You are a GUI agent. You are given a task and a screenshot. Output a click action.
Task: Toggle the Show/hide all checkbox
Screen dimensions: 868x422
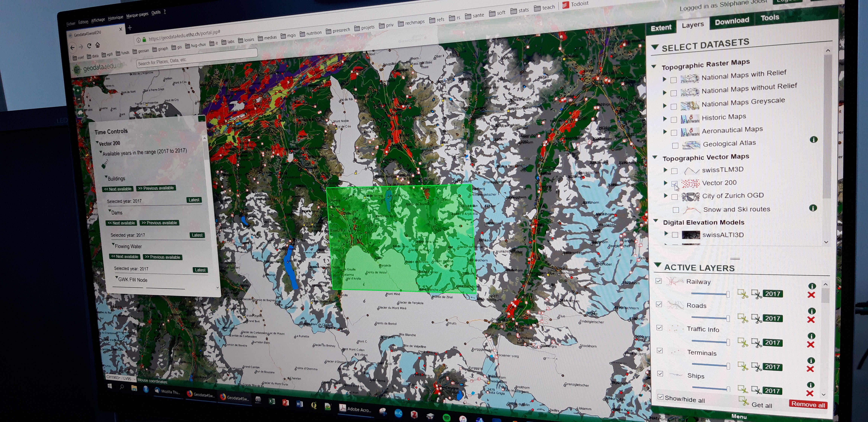click(660, 397)
